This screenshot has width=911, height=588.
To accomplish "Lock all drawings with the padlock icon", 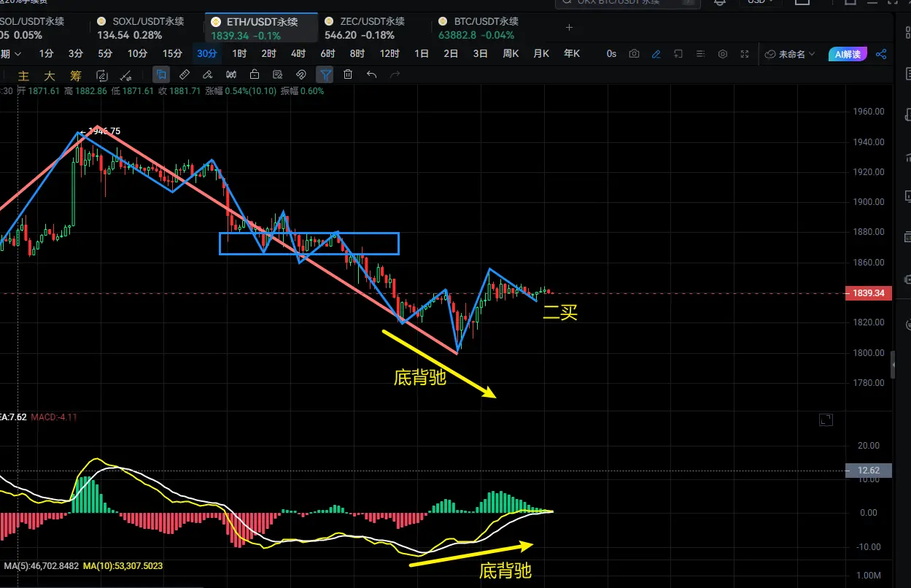I will (x=255, y=74).
